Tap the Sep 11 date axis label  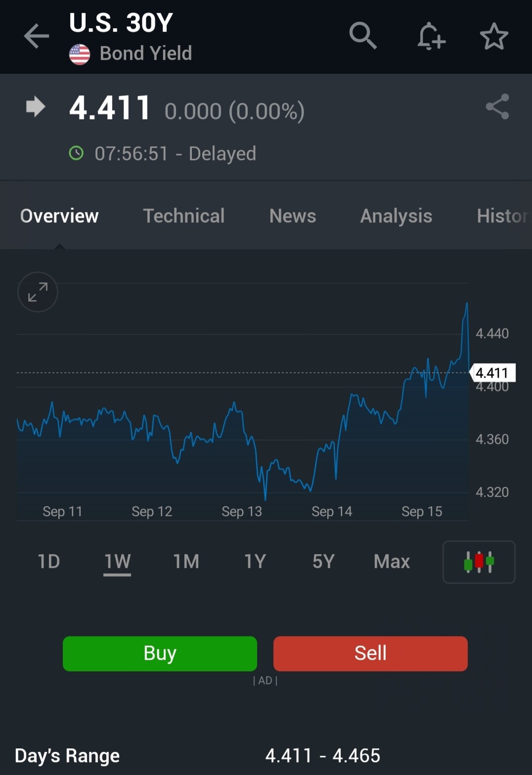pos(62,511)
